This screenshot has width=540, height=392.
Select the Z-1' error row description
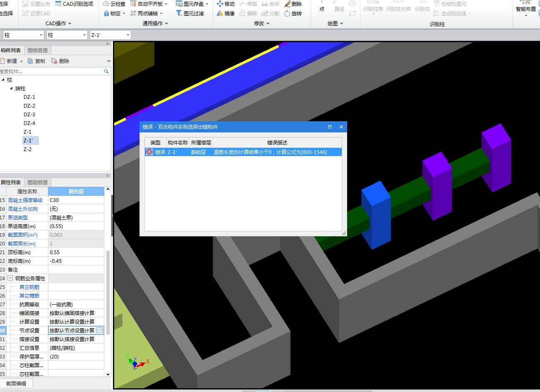point(270,152)
